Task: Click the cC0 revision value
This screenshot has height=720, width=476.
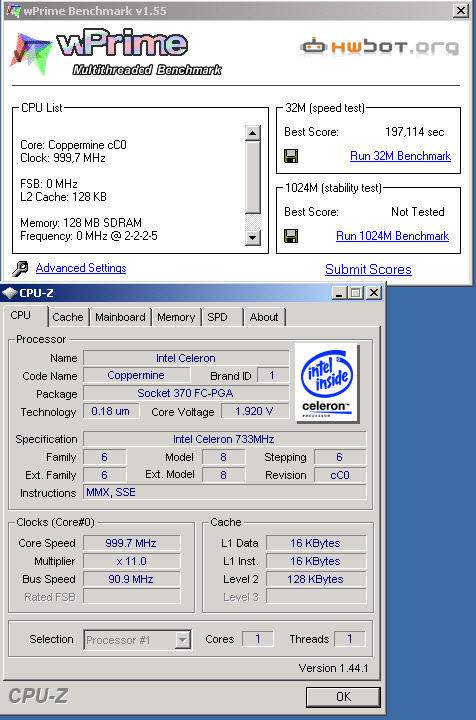Action: click(x=340, y=475)
